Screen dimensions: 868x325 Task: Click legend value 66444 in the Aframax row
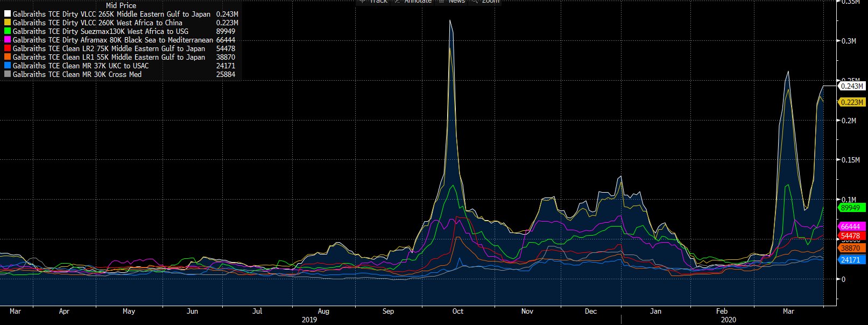tap(225, 40)
